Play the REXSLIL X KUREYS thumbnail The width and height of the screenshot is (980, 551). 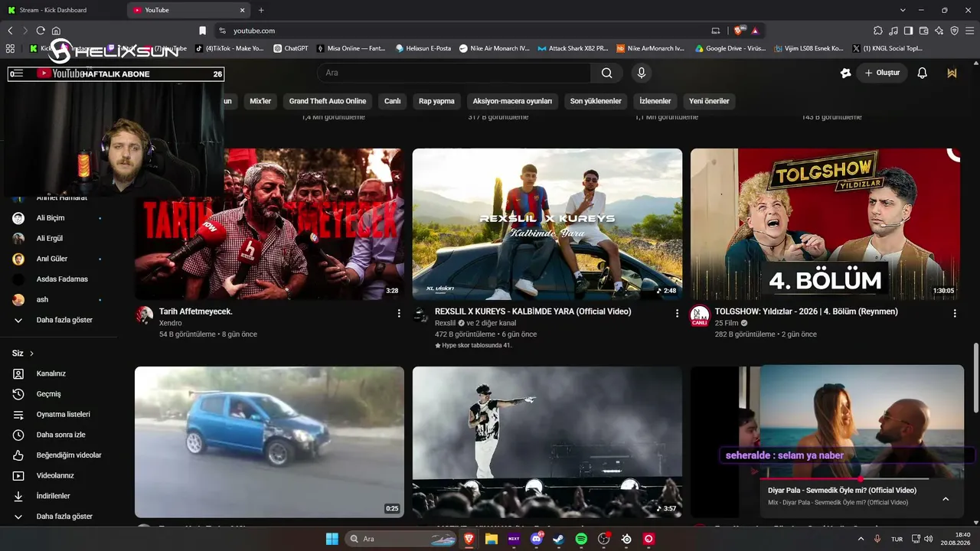click(x=547, y=224)
